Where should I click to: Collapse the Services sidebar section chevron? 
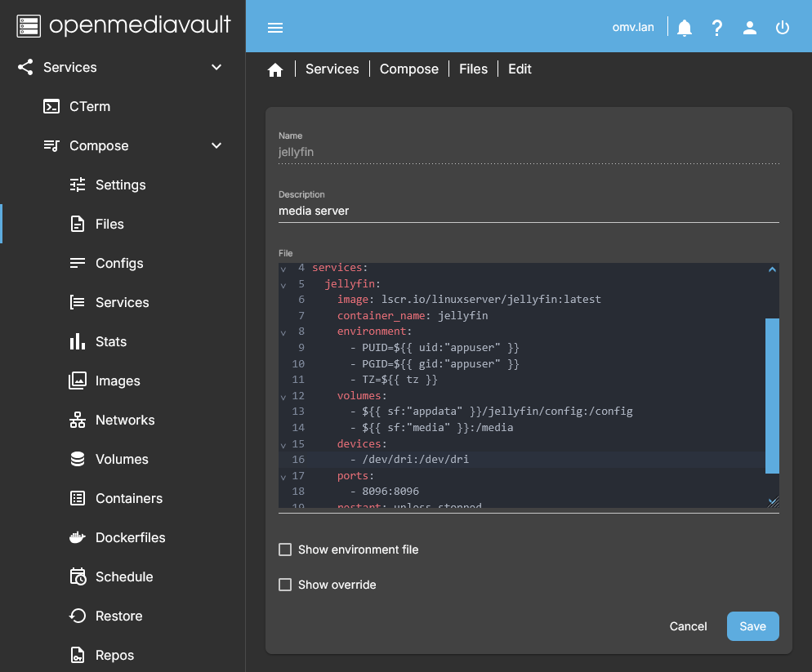tap(216, 67)
